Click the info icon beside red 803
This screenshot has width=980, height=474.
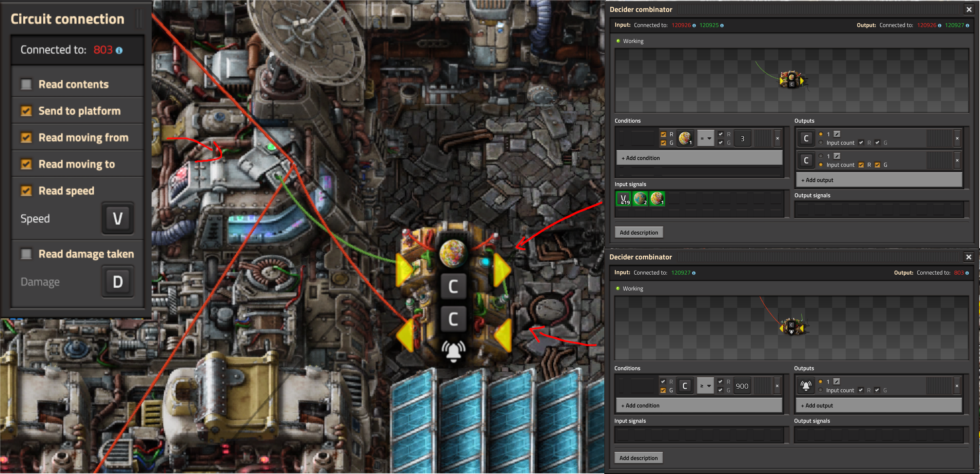click(x=119, y=50)
